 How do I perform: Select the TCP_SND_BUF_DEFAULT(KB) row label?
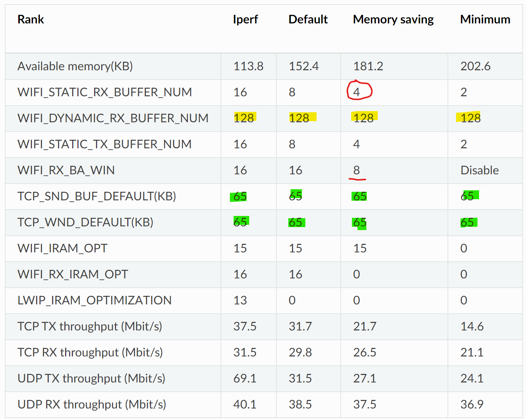pyautogui.click(x=97, y=196)
